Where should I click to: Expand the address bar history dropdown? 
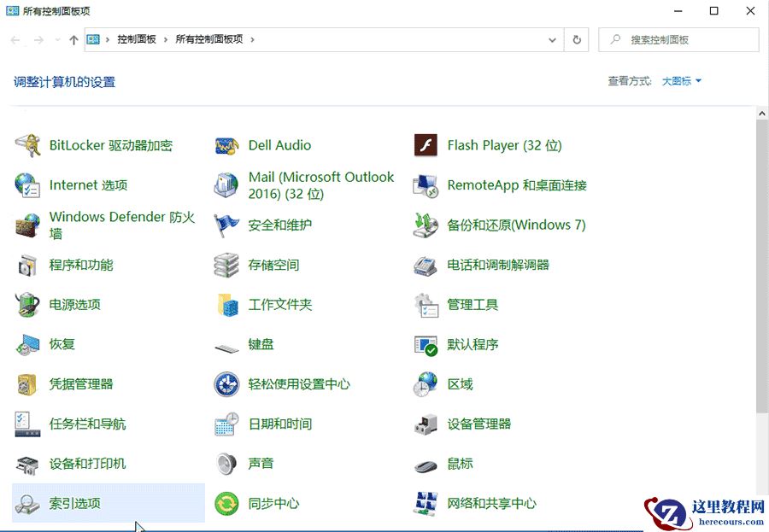(x=551, y=39)
